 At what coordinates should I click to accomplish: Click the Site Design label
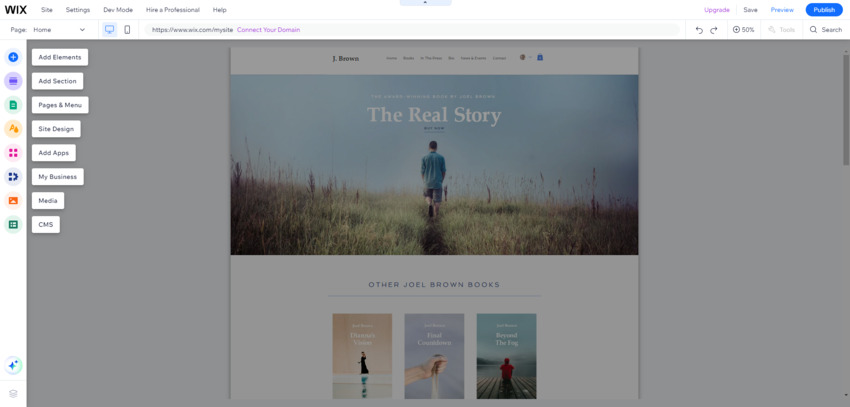click(56, 129)
